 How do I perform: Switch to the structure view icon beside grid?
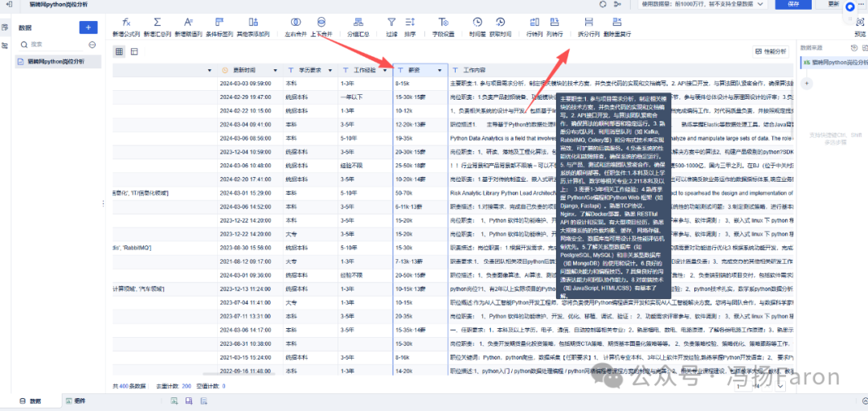click(134, 51)
